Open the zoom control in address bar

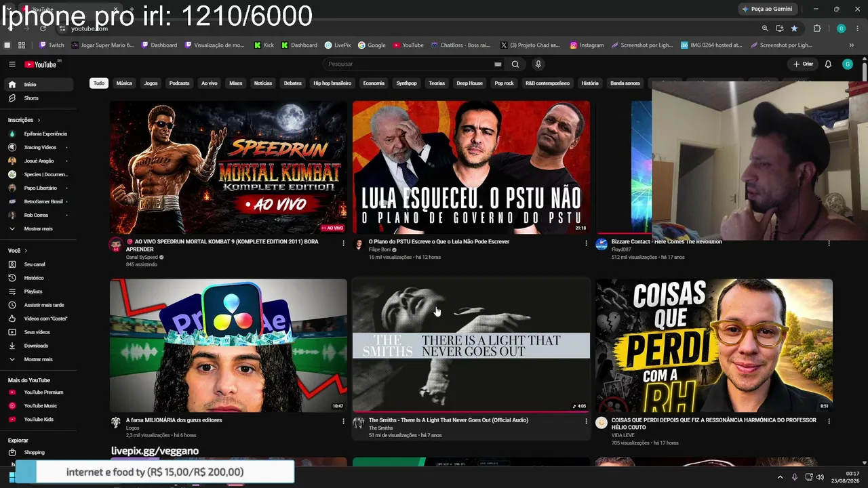(x=765, y=28)
